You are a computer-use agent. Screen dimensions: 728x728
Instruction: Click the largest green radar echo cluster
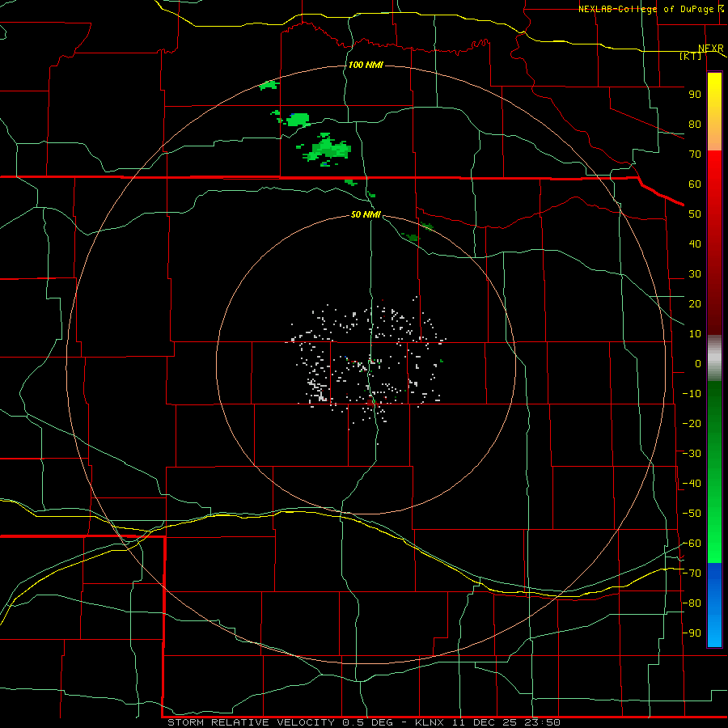(x=328, y=150)
